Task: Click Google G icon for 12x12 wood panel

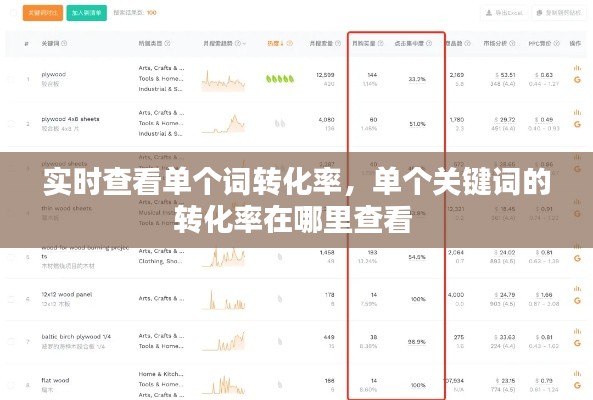Action: click(577, 301)
